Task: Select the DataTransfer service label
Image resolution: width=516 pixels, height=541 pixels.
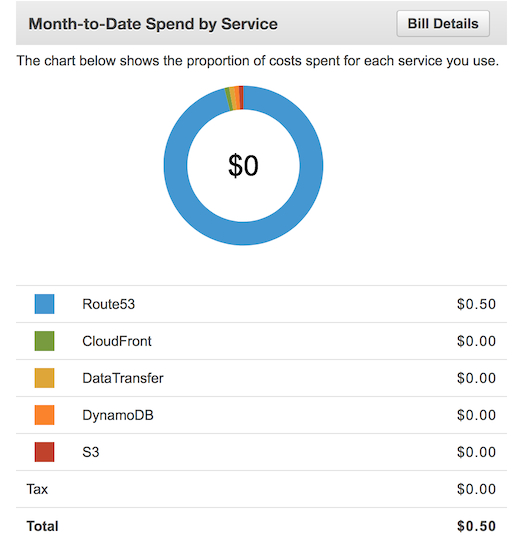Action: click(x=122, y=378)
